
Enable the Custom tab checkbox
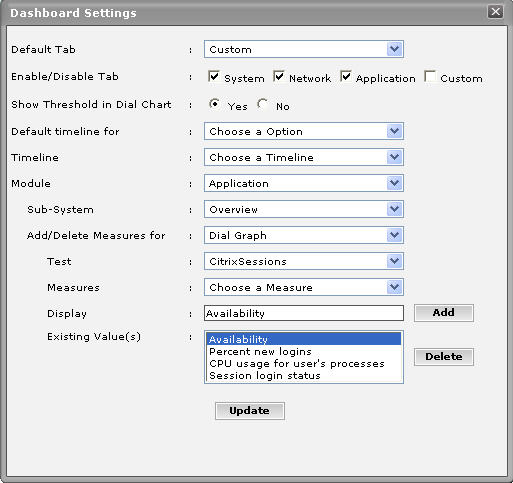coord(430,77)
